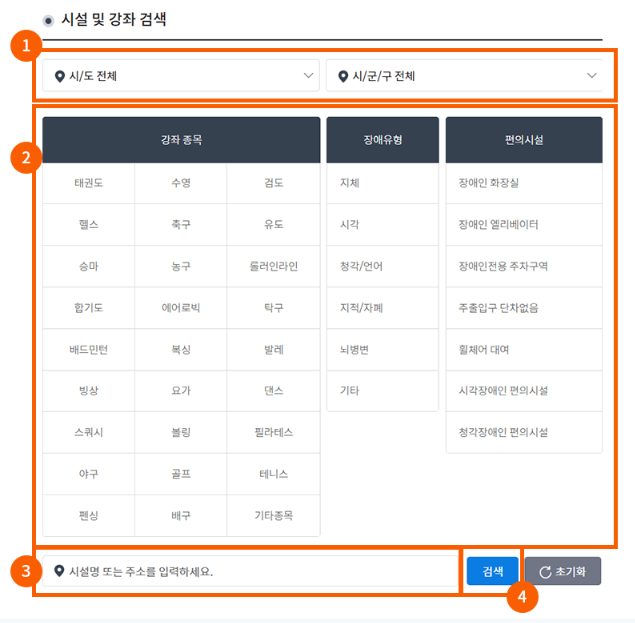Filter by 청각장애인 편의시설 amenity
The height and width of the screenshot is (623, 635).
(524, 433)
